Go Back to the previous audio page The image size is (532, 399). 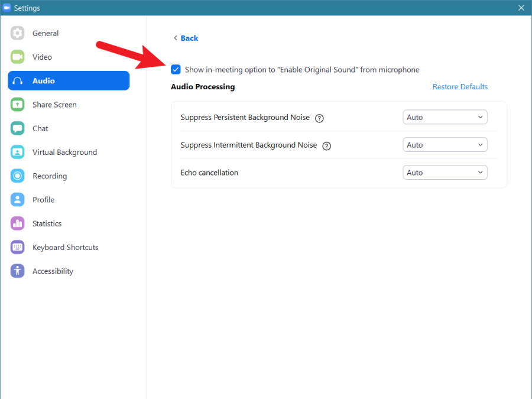186,38
